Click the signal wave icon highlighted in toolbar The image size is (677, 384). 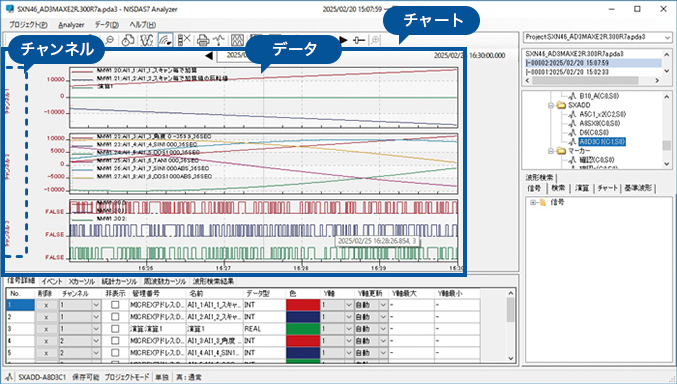coord(165,40)
